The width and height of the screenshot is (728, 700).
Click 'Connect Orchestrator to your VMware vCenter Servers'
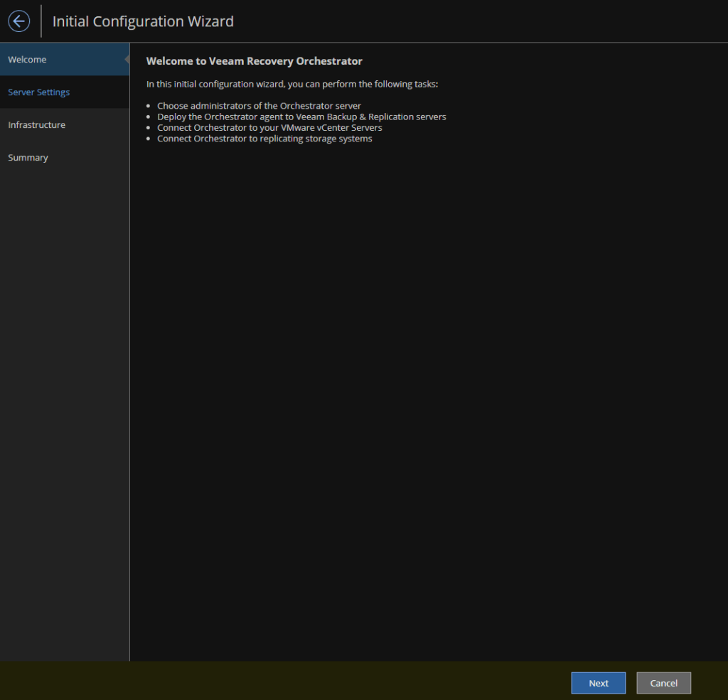269,128
